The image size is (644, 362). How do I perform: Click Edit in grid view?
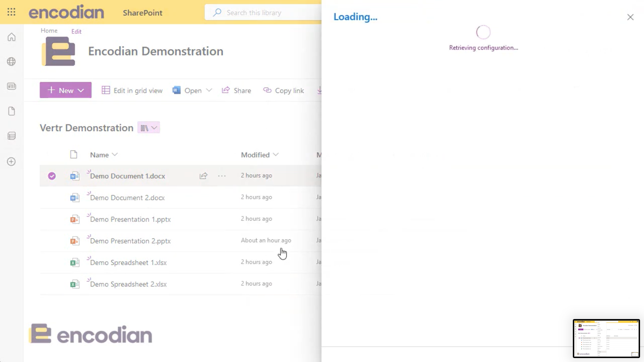coord(132,90)
